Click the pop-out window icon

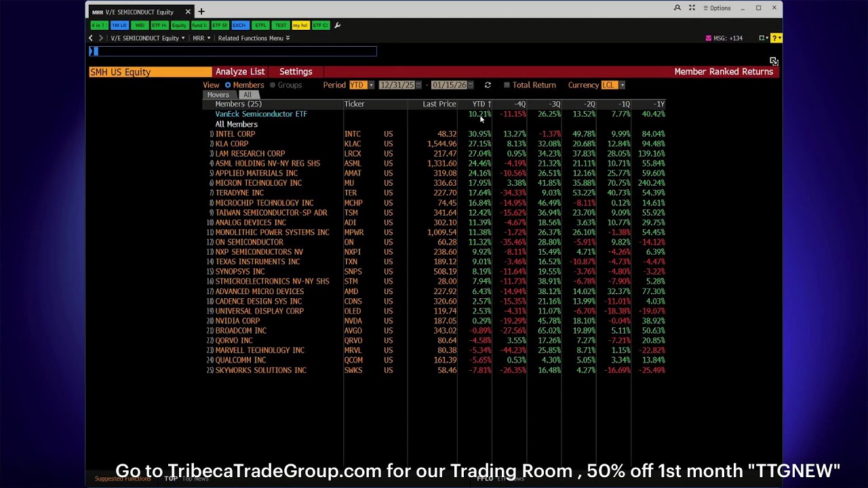[774, 61]
